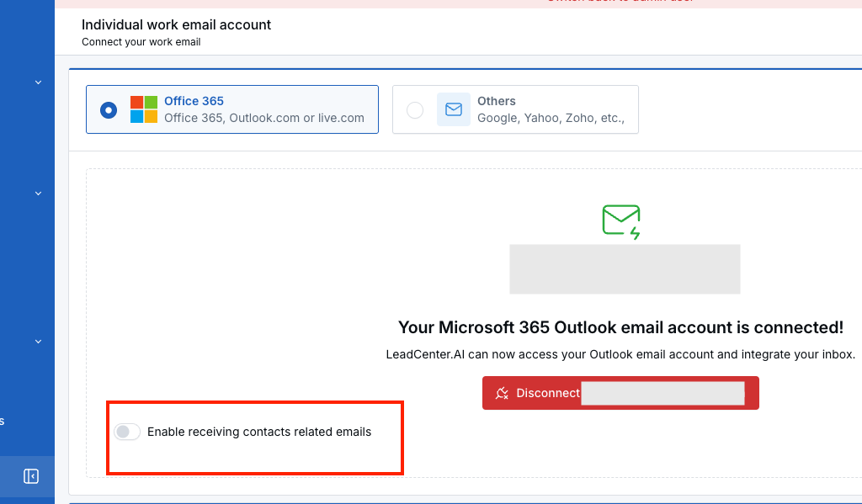Screen dimensions: 862x504
Task: Click the account is connected heading
Action: pos(620,327)
